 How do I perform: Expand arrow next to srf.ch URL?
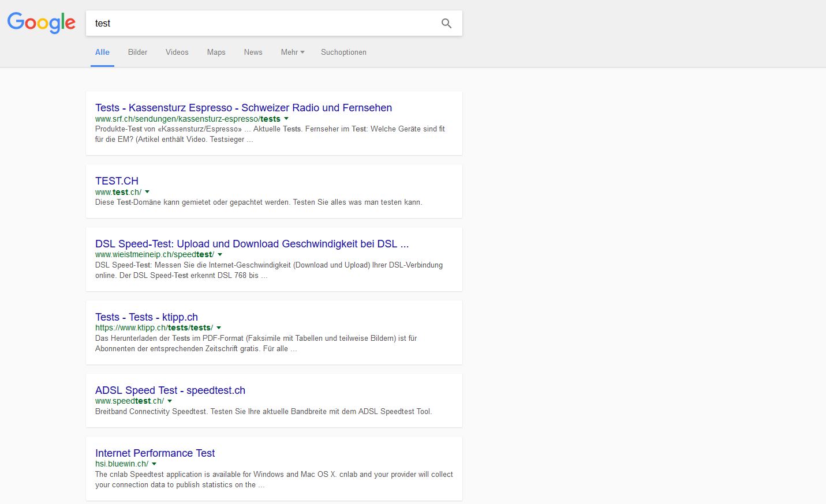coord(286,119)
